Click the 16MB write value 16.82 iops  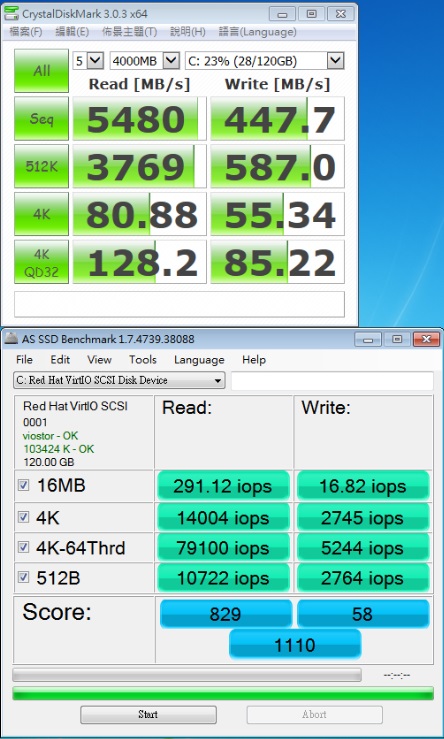(363, 486)
